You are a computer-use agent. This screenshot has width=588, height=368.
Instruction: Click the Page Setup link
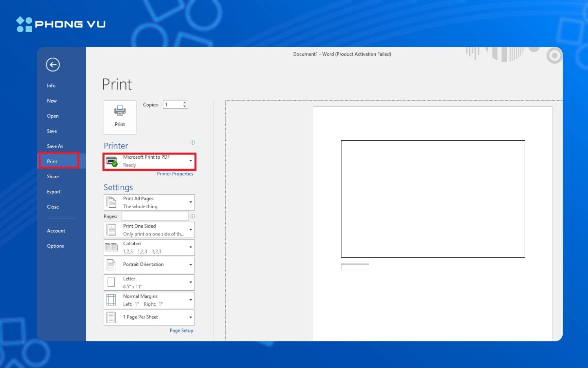181,330
